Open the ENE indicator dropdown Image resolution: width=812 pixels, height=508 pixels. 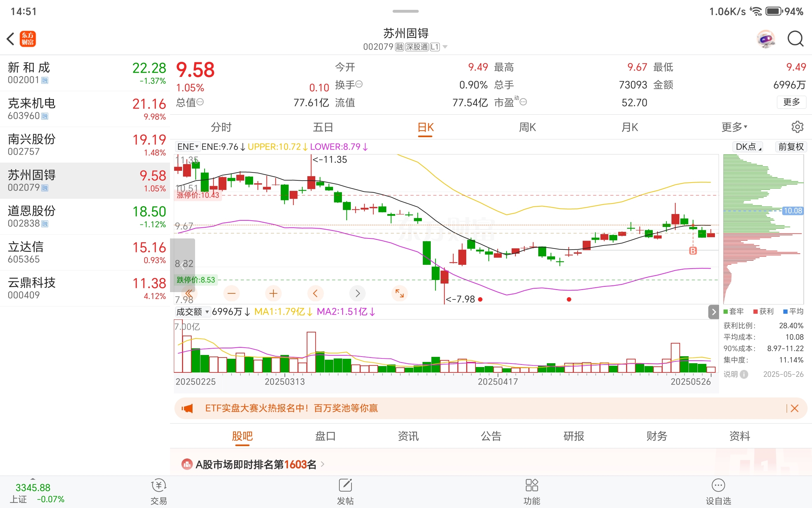pos(187,147)
